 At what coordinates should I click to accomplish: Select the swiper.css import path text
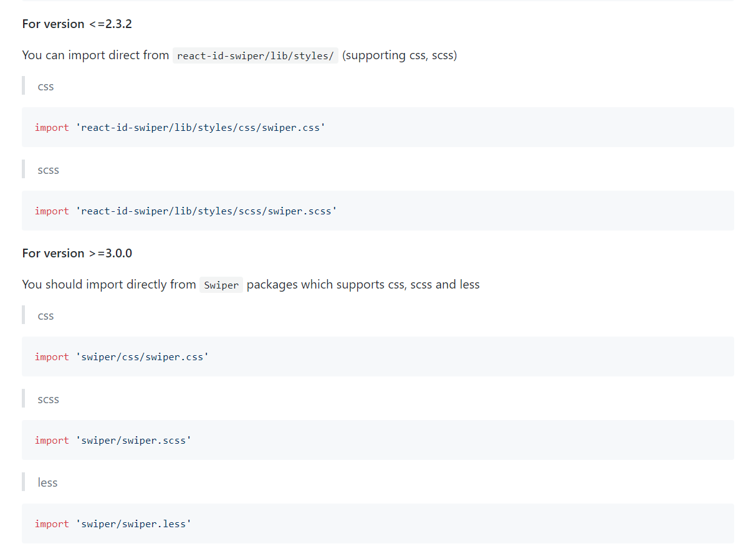pyautogui.click(x=201, y=127)
